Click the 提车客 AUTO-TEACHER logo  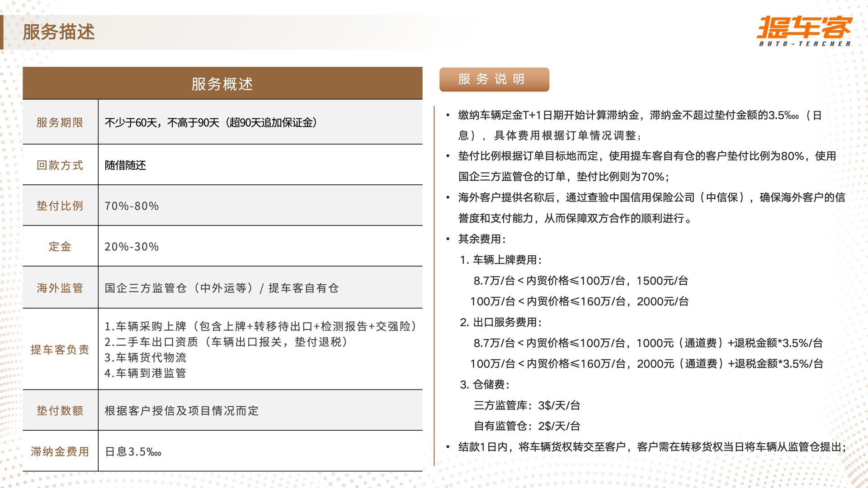click(804, 31)
